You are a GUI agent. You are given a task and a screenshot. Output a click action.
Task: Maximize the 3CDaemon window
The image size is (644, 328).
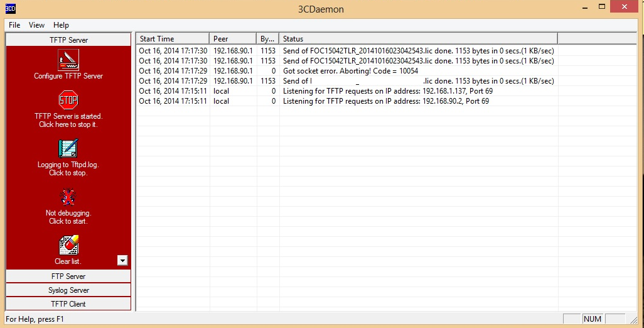(x=602, y=6)
